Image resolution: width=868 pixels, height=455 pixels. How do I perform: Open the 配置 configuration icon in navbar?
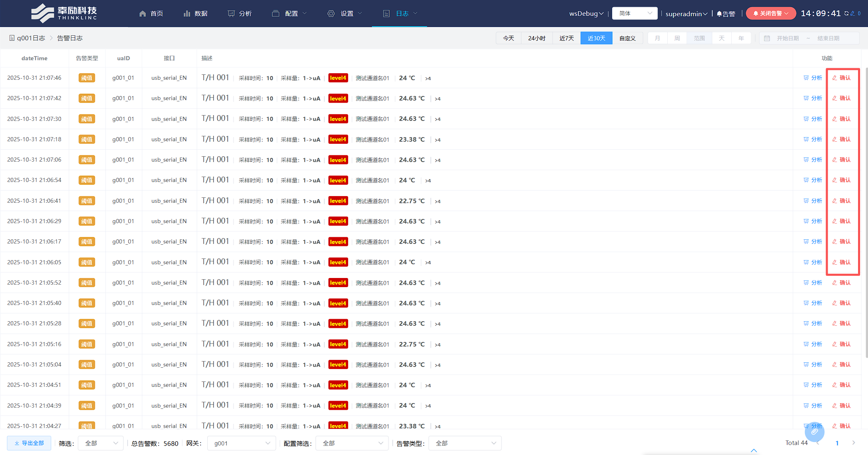(275, 13)
